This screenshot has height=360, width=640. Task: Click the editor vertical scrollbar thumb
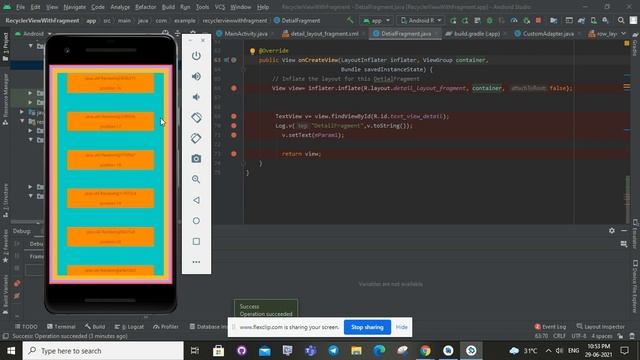627,199
